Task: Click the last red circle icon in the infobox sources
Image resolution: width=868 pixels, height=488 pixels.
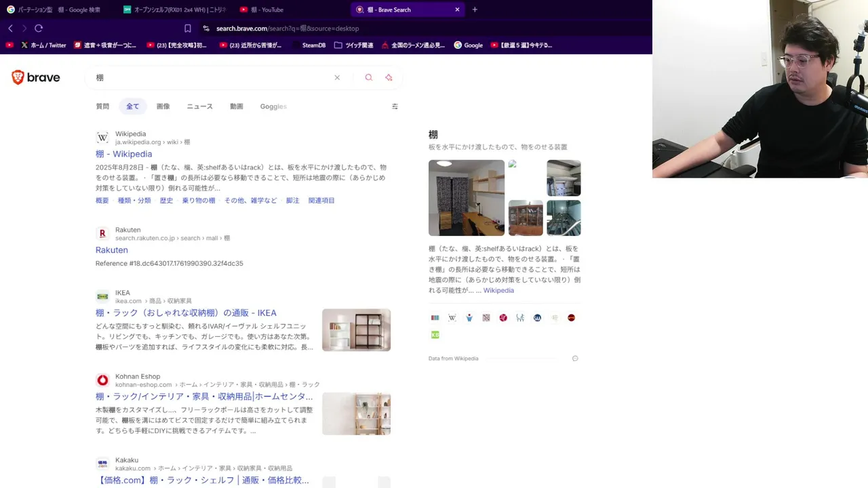Action: [x=572, y=317]
